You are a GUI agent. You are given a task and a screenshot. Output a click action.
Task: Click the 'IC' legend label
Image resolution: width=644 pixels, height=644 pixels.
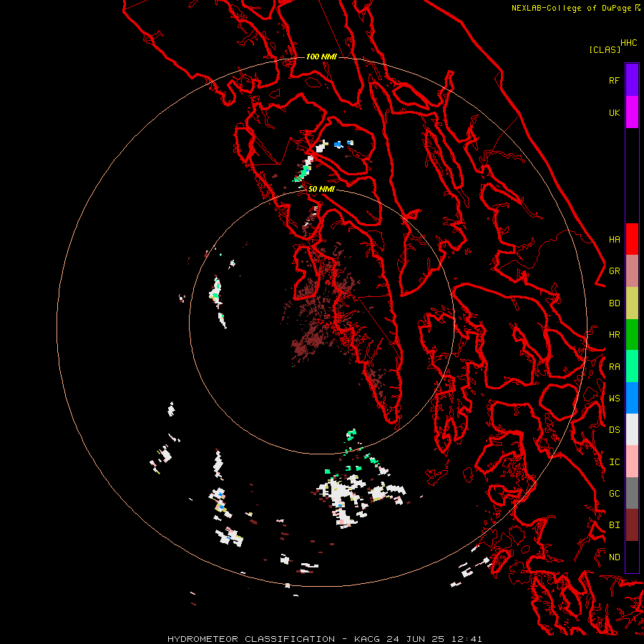coord(614,462)
